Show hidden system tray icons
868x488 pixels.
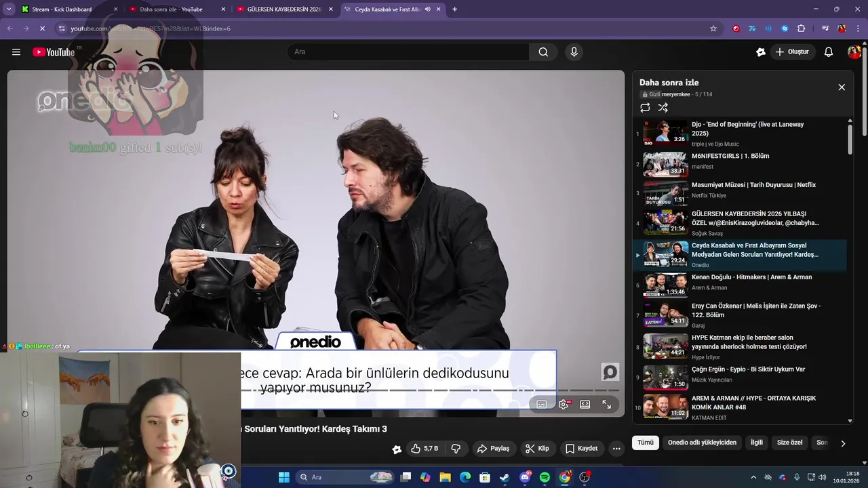pos(753,477)
